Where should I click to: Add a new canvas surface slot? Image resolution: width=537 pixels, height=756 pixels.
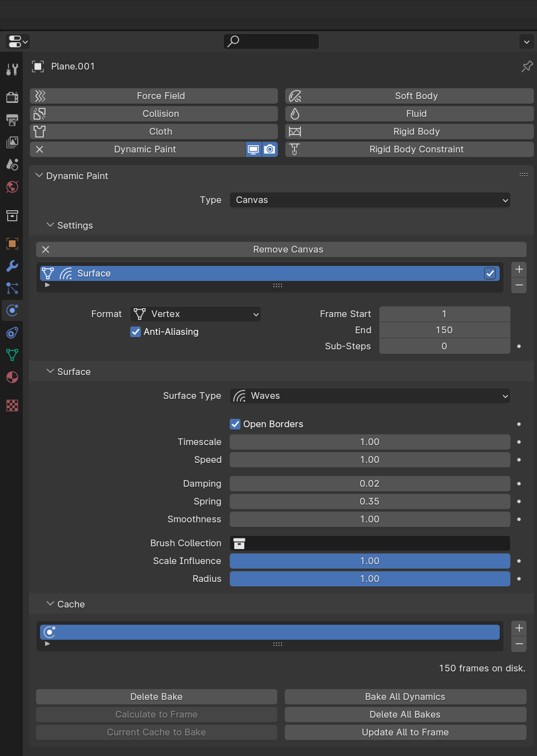519,269
